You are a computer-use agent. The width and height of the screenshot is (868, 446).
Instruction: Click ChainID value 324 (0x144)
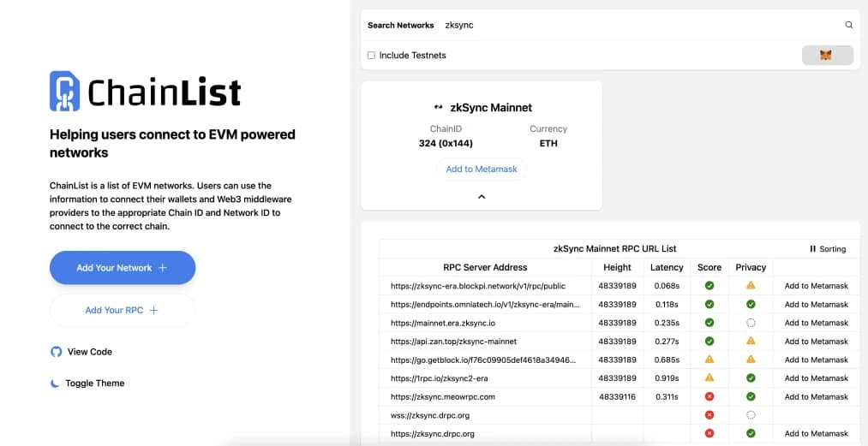coord(446,143)
